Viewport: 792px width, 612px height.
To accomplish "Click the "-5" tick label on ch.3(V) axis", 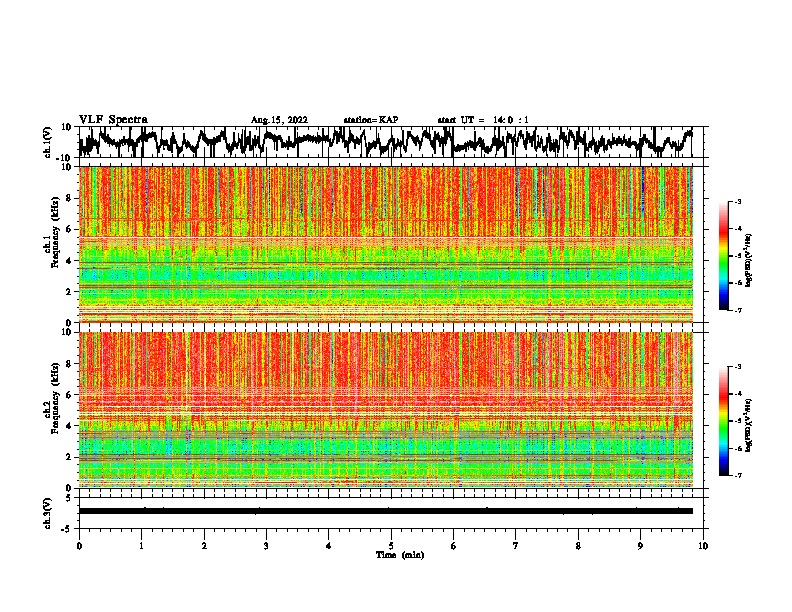I will coord(68,529).
